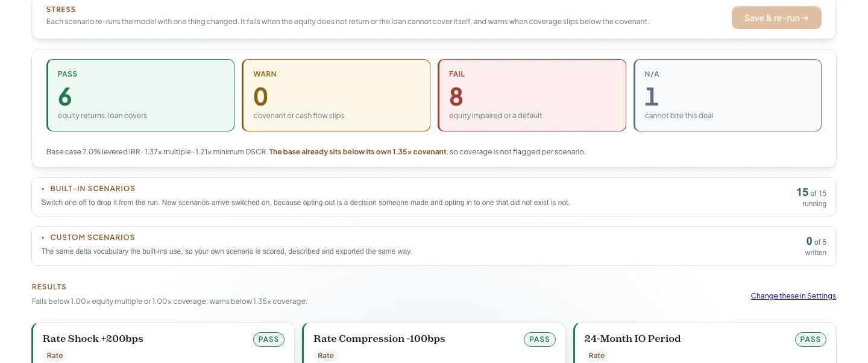Click the Save & re-run button
Viewport: 868px width, 363px height.
pyautogui.click(x=776, y=18)
